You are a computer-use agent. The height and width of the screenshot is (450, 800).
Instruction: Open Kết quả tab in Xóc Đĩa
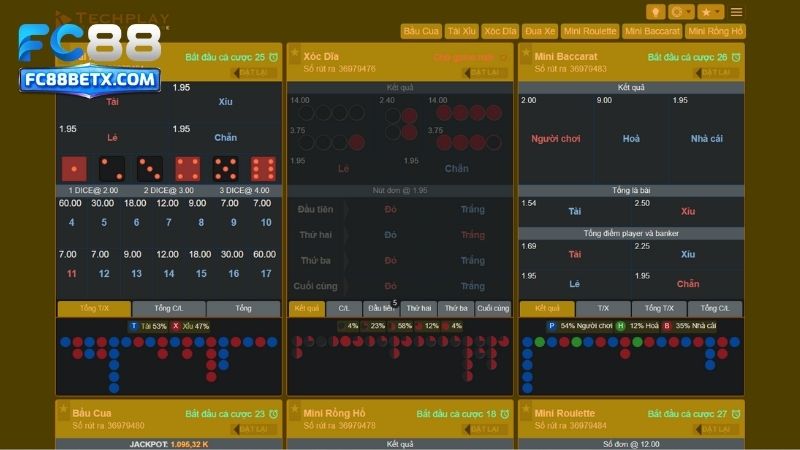tap(307, 308)
